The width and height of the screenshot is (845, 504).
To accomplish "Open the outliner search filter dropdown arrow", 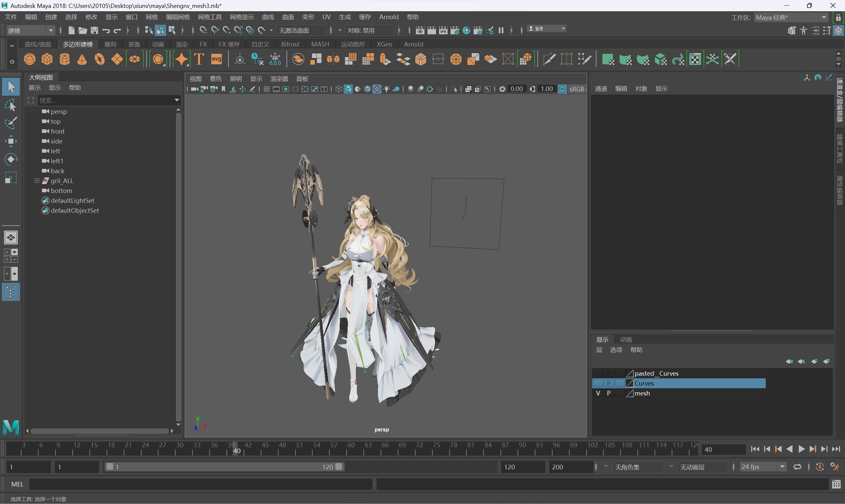I will [177, 100].
